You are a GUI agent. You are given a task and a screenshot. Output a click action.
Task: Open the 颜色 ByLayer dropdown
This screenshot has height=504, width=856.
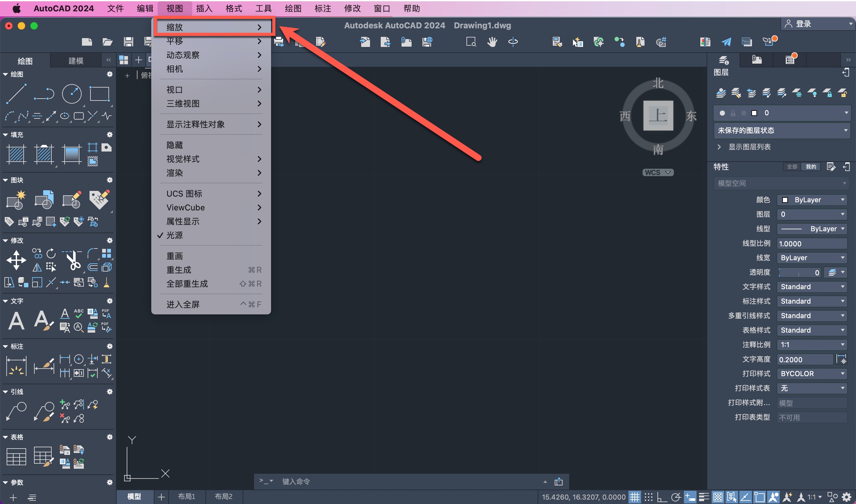(812, 200)
